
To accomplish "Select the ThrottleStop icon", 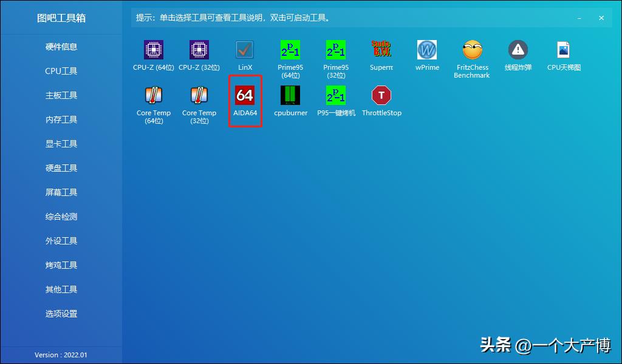I will pyautogui.click(x=381, y=96).
